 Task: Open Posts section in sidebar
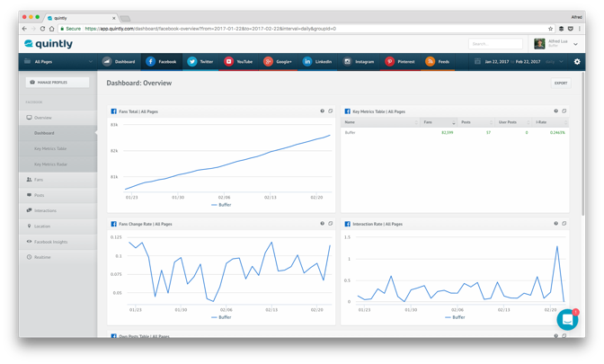58,195
